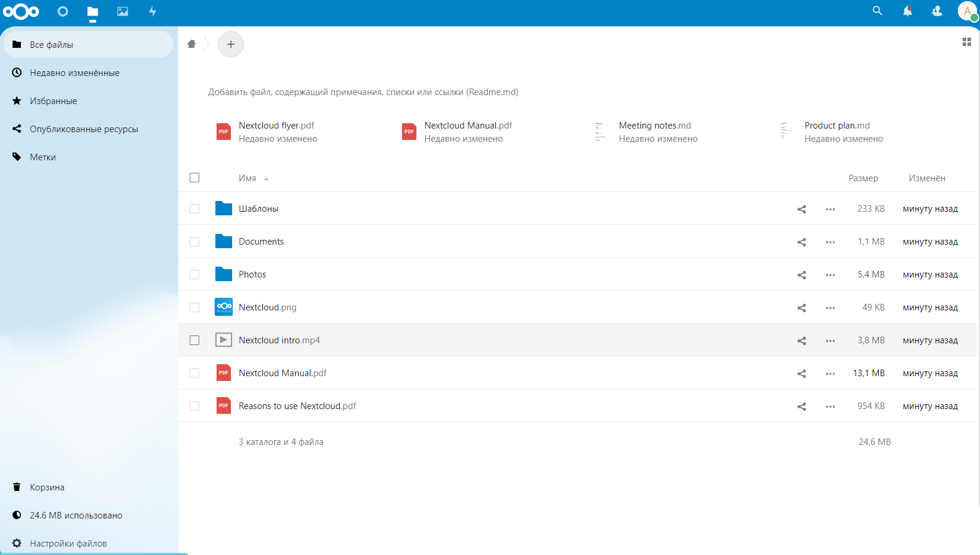
Task: Expand the more actions menu for Nextcloud.png
Action: tap(830, 308)
